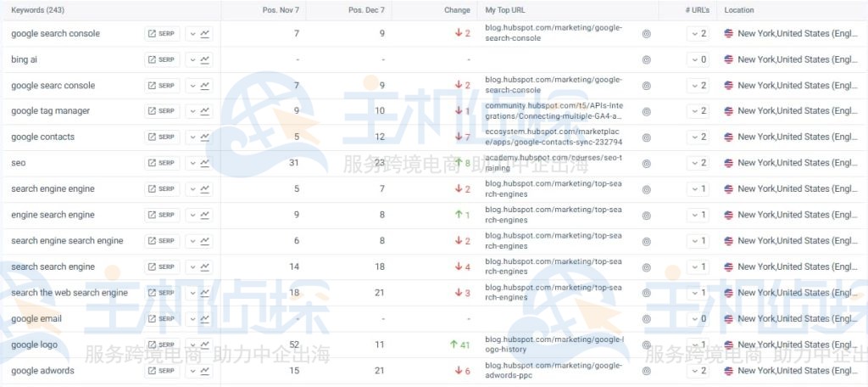This screenshot has height=387, width=868.
Task: Click target icon for google contacts
Action: pyautogui.click(x=646, y=137)
